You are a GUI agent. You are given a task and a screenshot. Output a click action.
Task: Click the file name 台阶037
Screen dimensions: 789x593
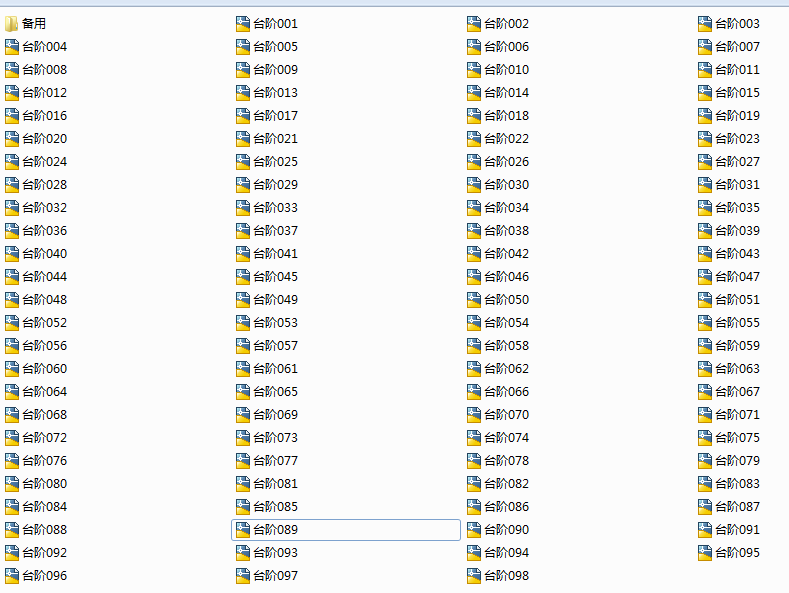point(275,231)
